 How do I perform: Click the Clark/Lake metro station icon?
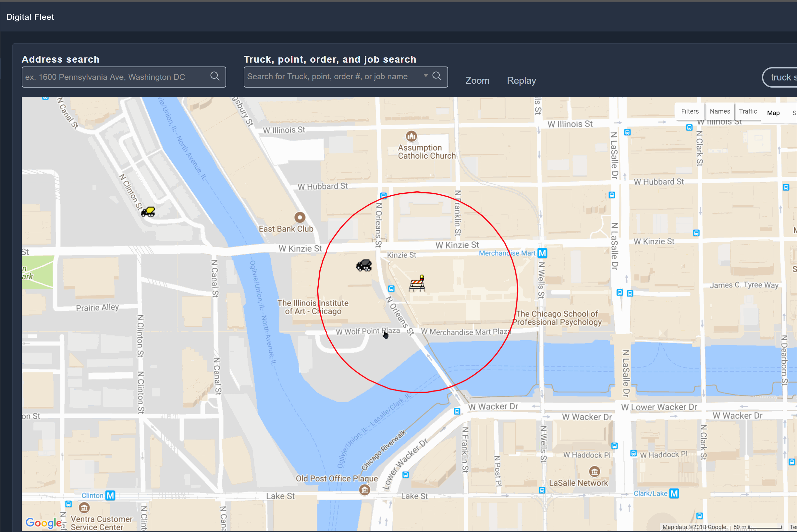pyautogui.click(x=674, y=493)
